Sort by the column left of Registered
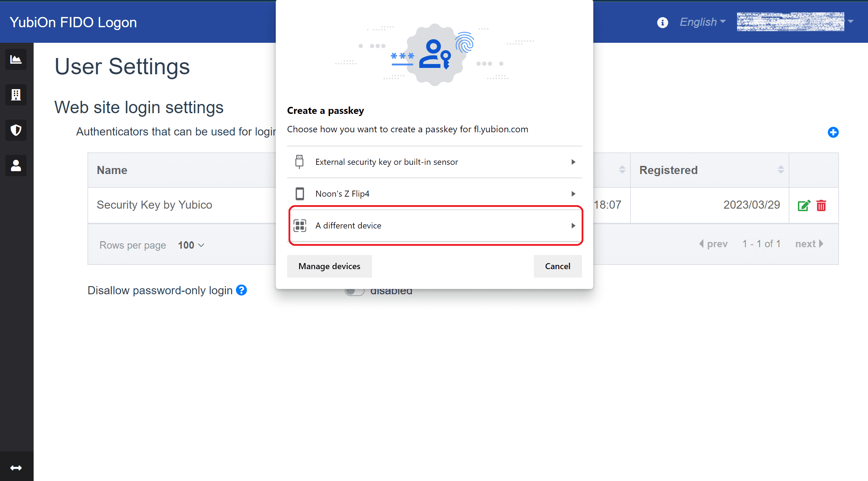The width and height of the screenshot is (868, 481). click(x=622, y=170)
